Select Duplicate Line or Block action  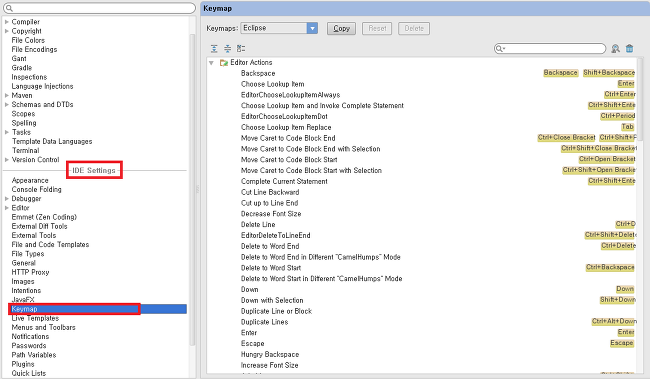[423, 311]
